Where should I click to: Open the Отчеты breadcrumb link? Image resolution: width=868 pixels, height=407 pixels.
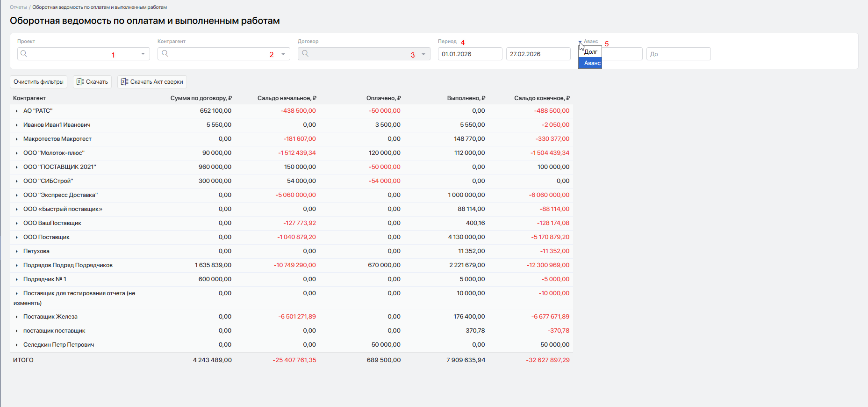(x=18, y=7)
